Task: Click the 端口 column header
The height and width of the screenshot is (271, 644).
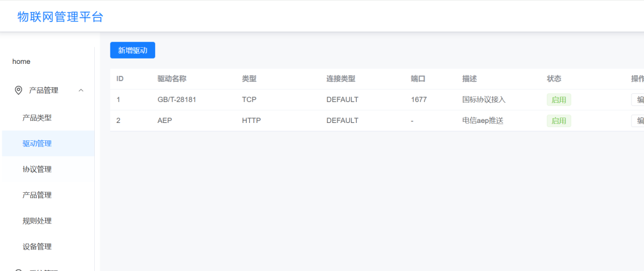Action: (x=418, y=79)
